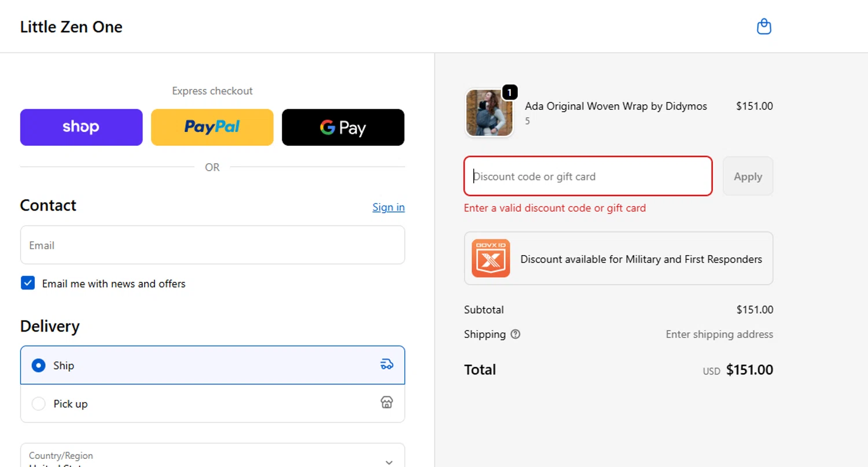Click the quantity badge on product thumbnail
The image size is (868, 467).
509,92
